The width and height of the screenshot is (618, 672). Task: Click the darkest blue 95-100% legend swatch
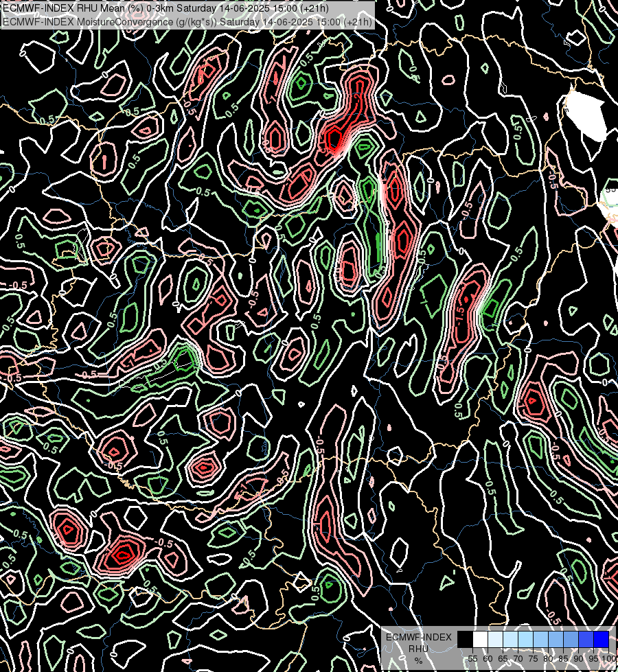tap(602, 639)
